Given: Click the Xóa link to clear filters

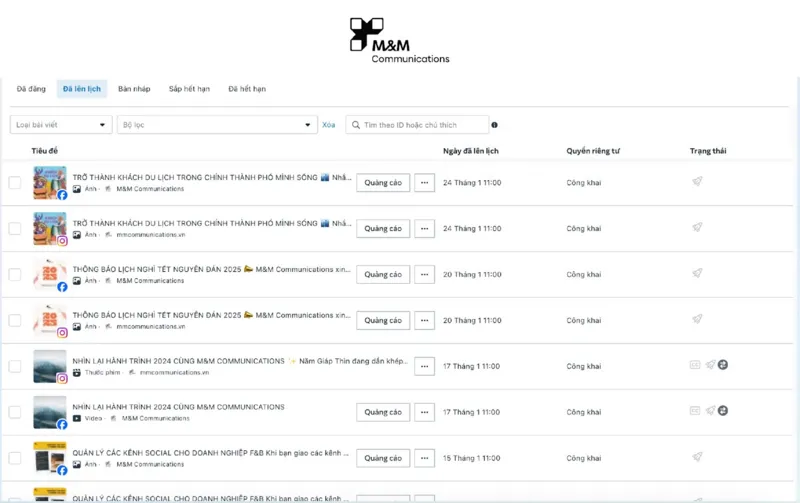Looking at the screenshot, I should click(x=329, y=125).
